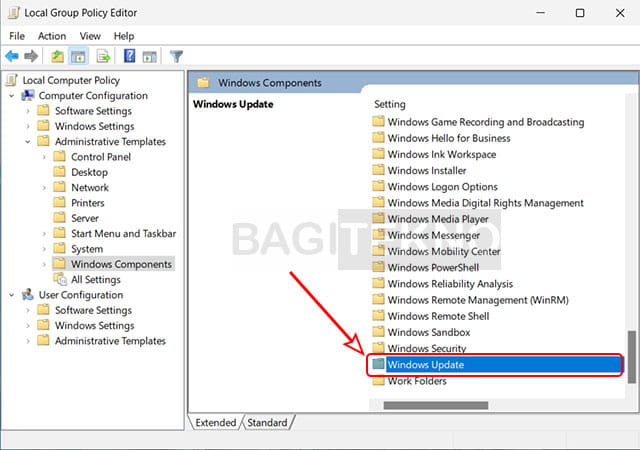Click the All Settings icon in tree
The image size is (640, 450).
(x=60, y=279)
